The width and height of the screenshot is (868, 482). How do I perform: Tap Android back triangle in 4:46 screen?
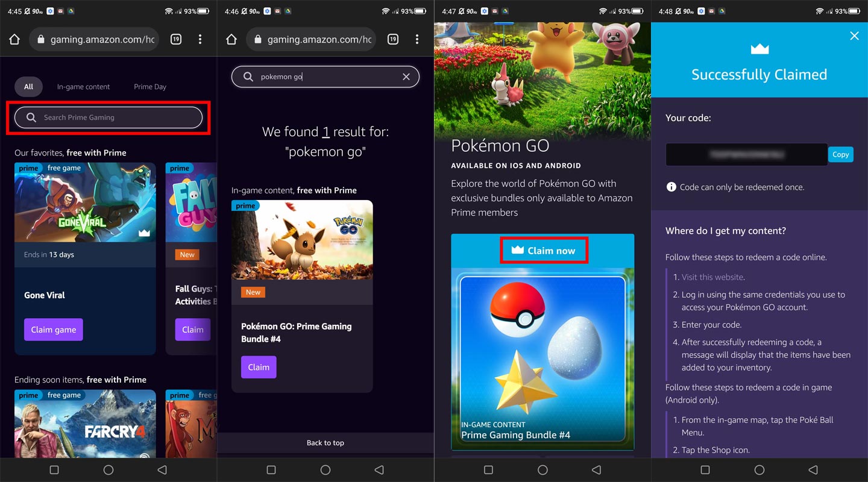[x=379, y=470]
